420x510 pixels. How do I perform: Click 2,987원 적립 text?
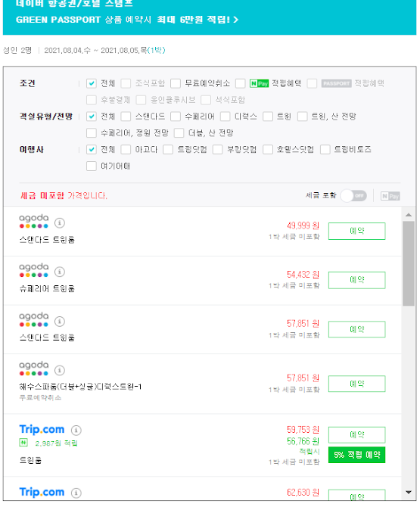pyautogui.click(x=56, y=443)
